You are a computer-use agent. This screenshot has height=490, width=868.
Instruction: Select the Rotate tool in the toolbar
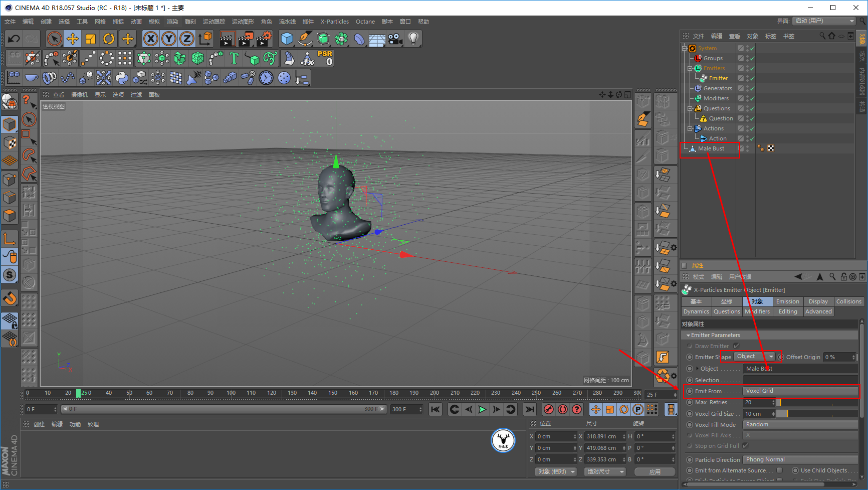109,39
